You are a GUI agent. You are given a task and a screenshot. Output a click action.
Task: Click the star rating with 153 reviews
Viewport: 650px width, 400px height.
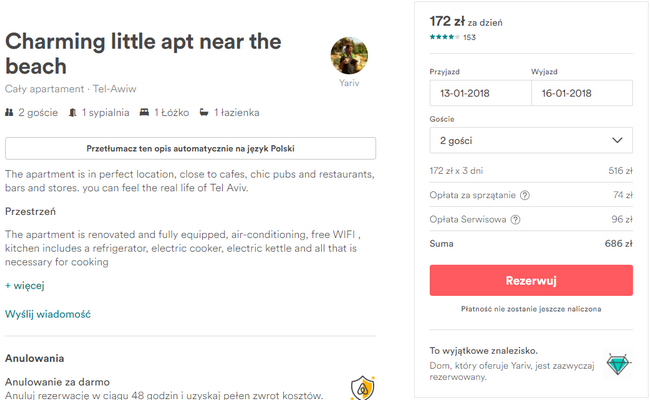click(x=453, y=37)
